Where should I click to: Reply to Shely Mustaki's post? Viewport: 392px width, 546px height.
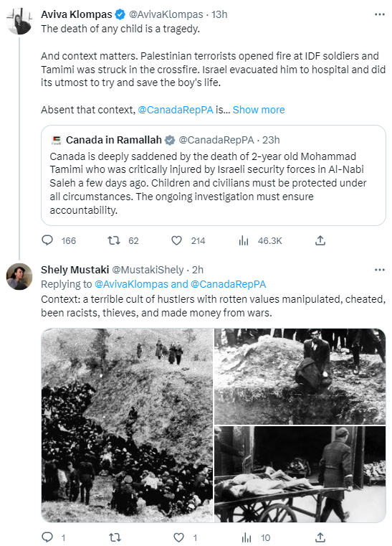click(47, 537)
